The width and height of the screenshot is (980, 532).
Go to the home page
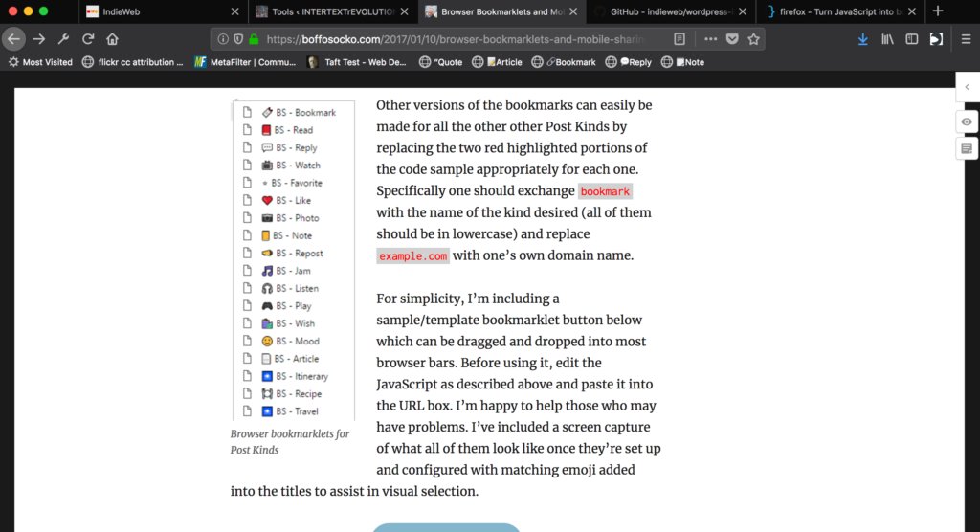tap(112, 39)
